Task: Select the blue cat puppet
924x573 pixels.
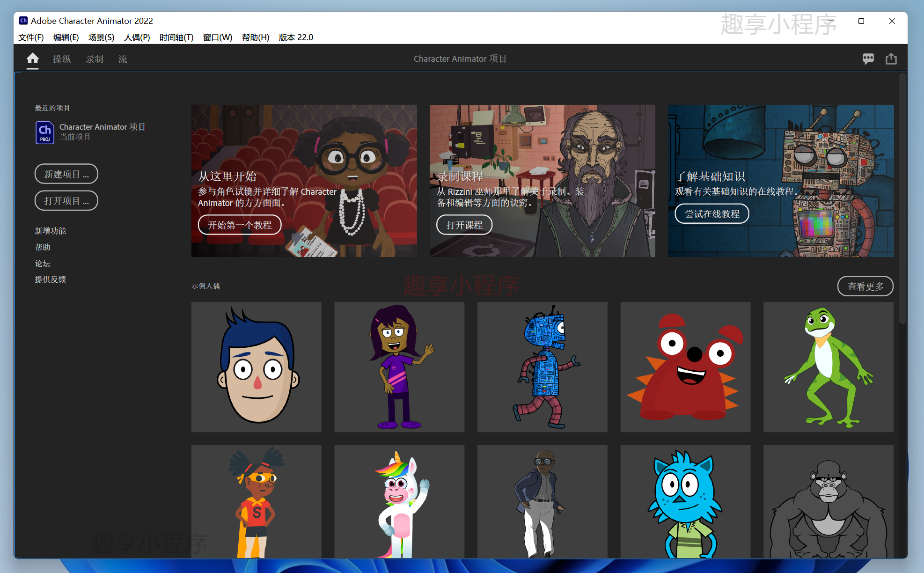Action: (x=685, y=501)
